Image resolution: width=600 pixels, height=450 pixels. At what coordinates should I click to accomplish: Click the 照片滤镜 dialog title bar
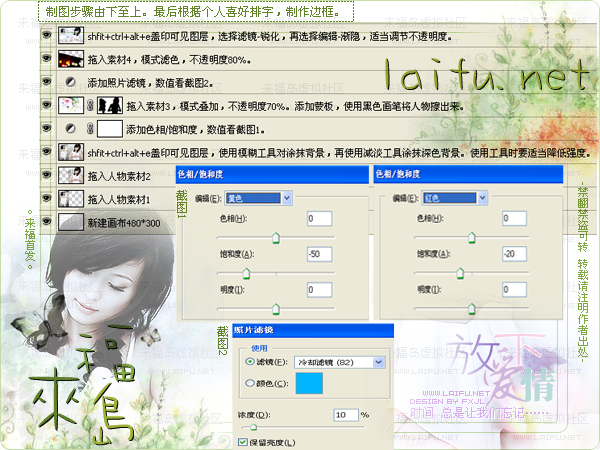pyautogui.click(x=313, y=330)
